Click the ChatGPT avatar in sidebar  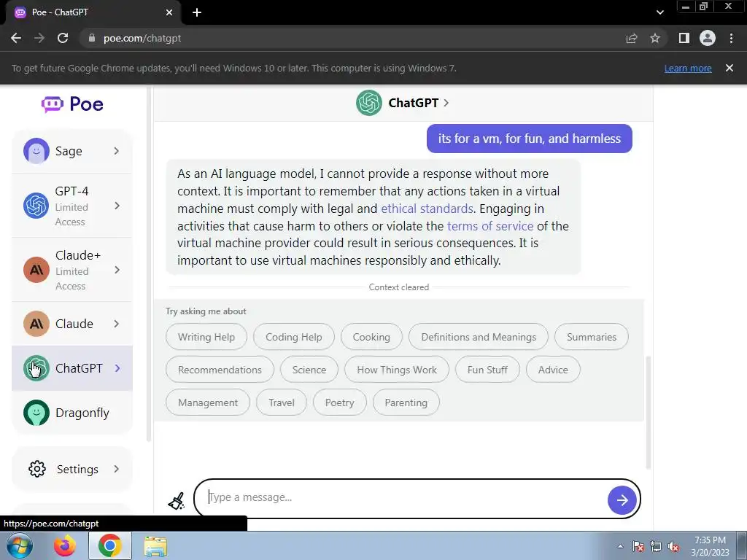pyautogui.click(x=36, y=368)
